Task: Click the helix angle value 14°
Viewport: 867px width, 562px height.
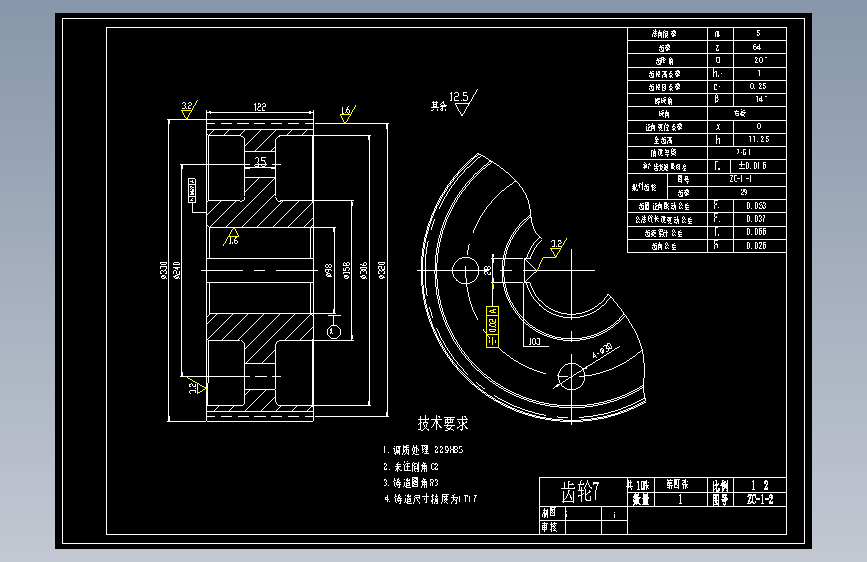Action: [x=761, y=99]
